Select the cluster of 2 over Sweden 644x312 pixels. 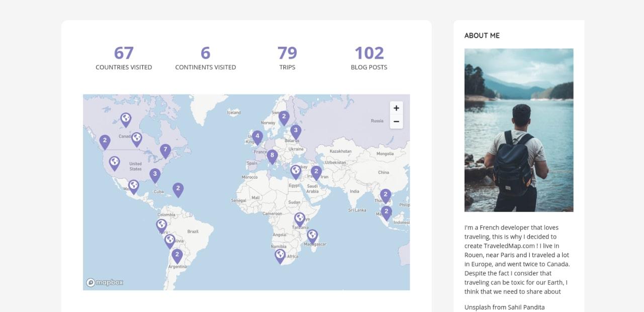tap(284, 118)
